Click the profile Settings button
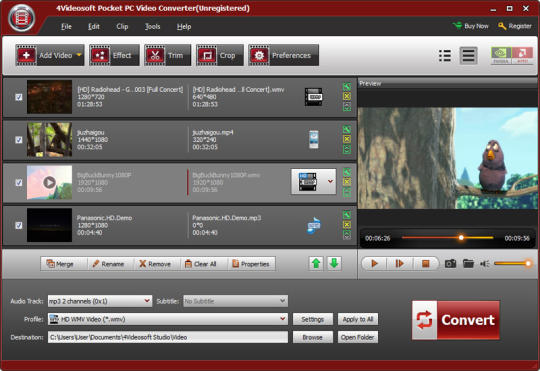Viewport: 540px width, 371px height. 313,319
